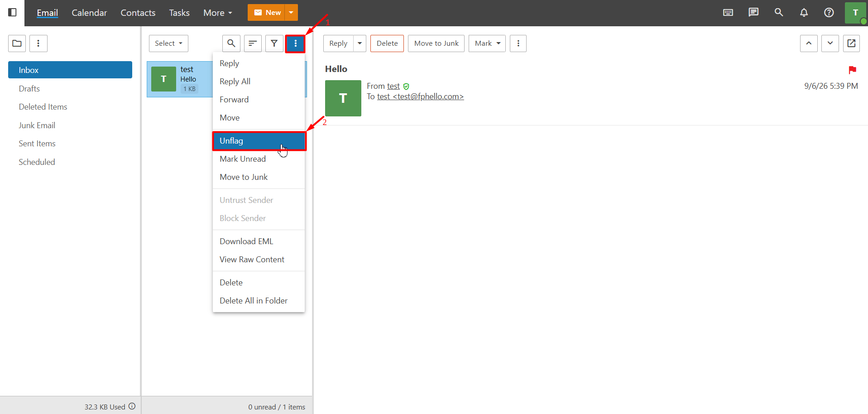Viewport: 868px width, 414px height.
Task: Open the sort messages icon
Action: click(x=253, y=43)
